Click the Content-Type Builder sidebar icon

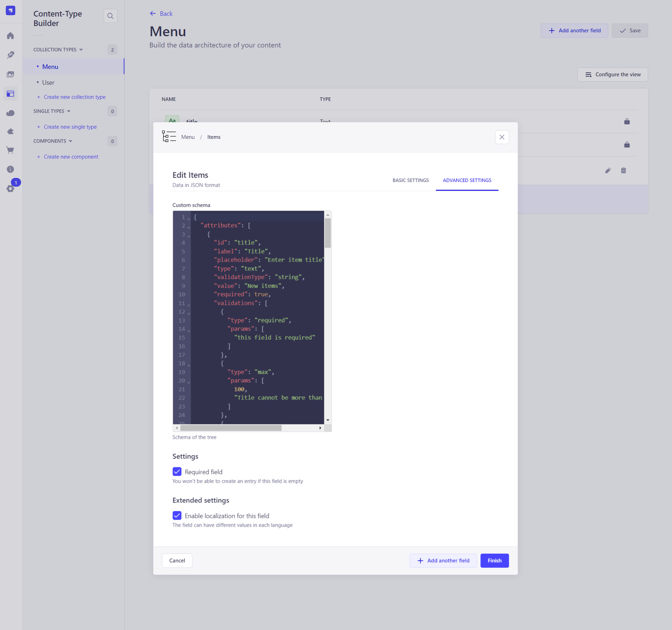point(11,94)
